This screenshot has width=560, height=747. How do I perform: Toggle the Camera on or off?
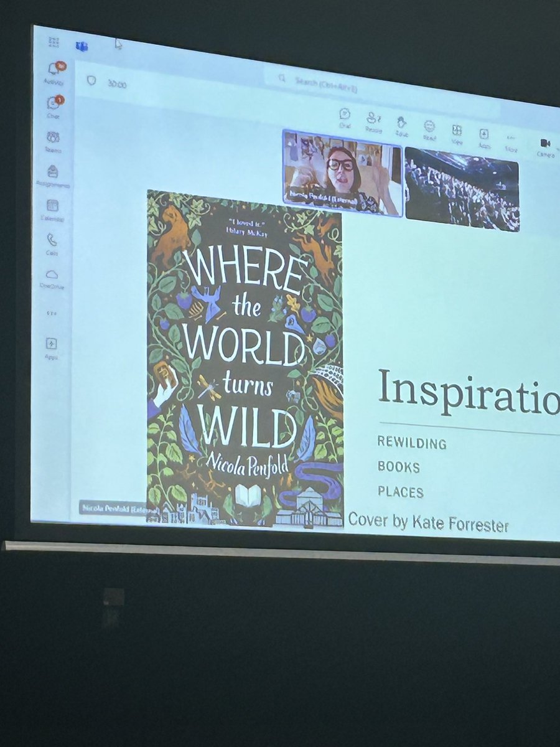[x=544, y=147]
